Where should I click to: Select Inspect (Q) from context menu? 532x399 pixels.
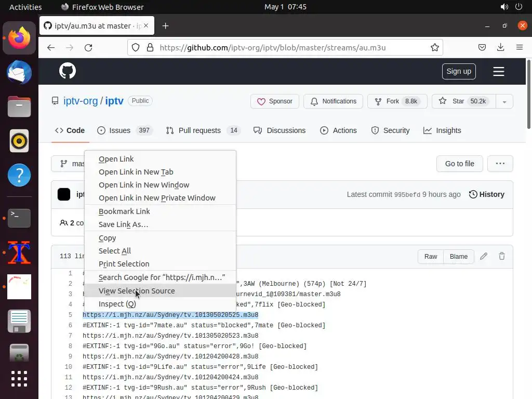[x=160, y=304]
